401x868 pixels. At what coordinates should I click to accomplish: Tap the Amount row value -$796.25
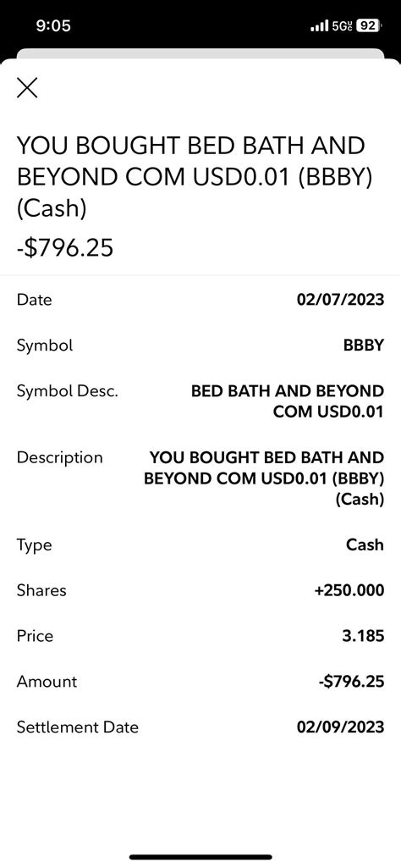pyautogui.click(x=351, y=682)
